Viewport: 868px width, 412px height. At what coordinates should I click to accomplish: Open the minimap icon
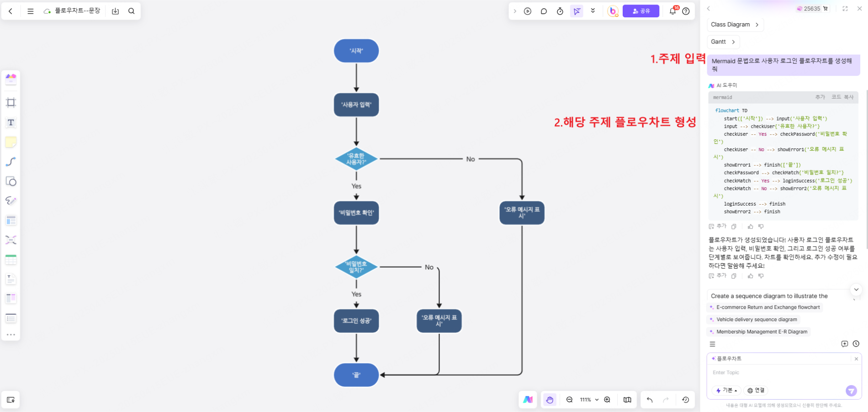627,400
